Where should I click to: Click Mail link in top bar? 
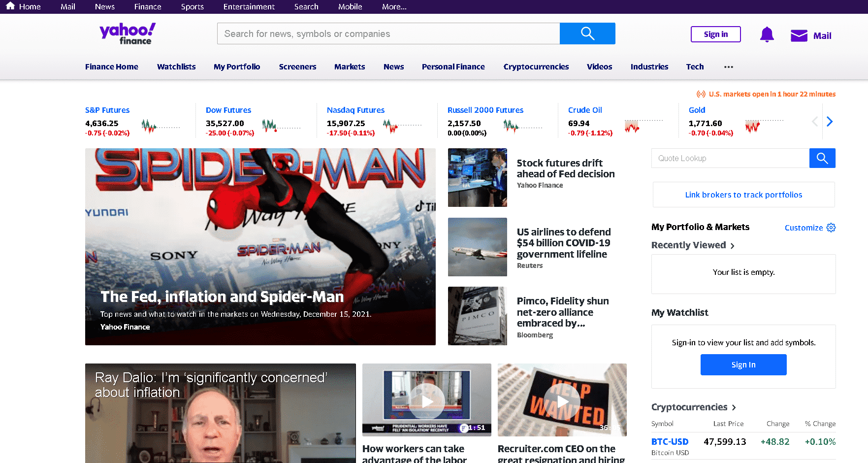pos(68,7)
